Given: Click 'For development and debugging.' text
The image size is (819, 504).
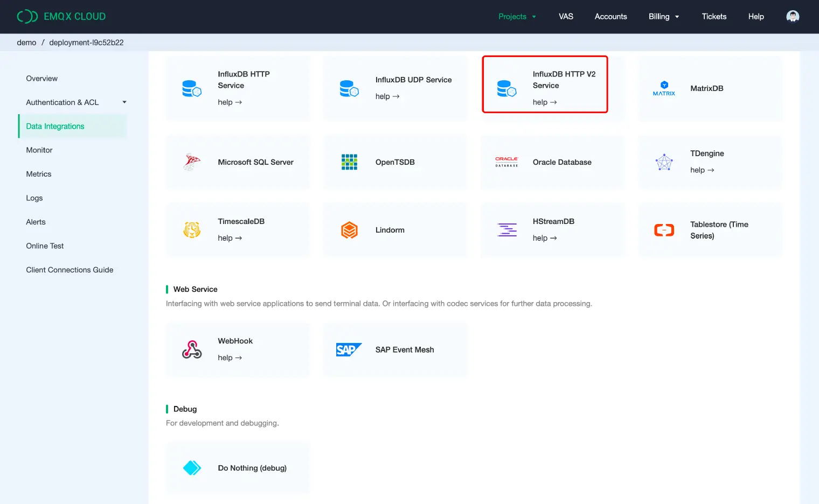Looking at the screenshot, I should [223, 423].
